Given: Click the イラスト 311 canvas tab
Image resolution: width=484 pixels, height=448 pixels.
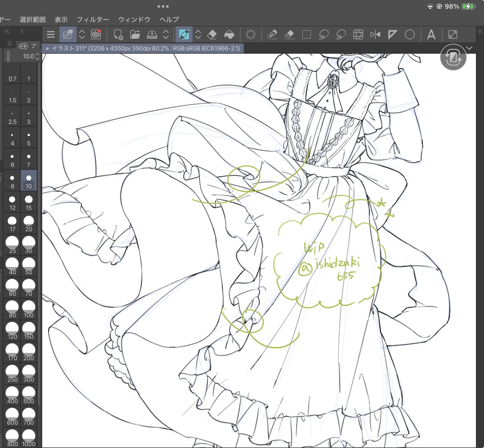Looking at the screenshot, I should tap(143, 48).
